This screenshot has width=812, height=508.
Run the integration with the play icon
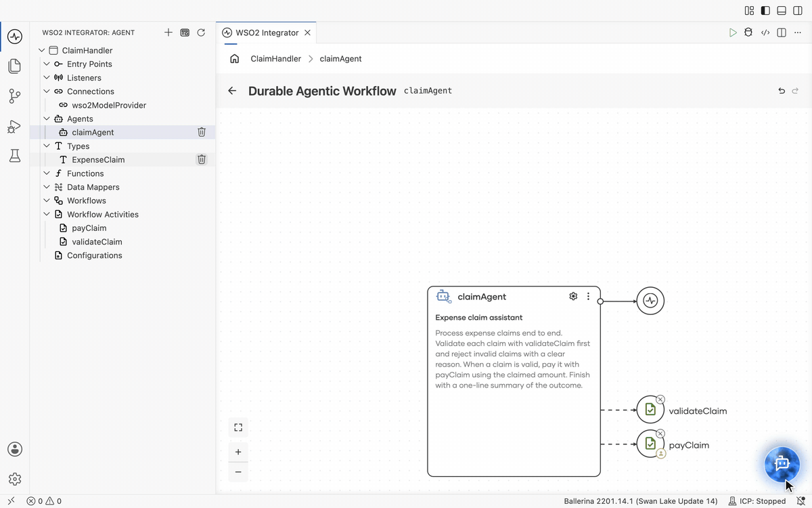[733, 33]
